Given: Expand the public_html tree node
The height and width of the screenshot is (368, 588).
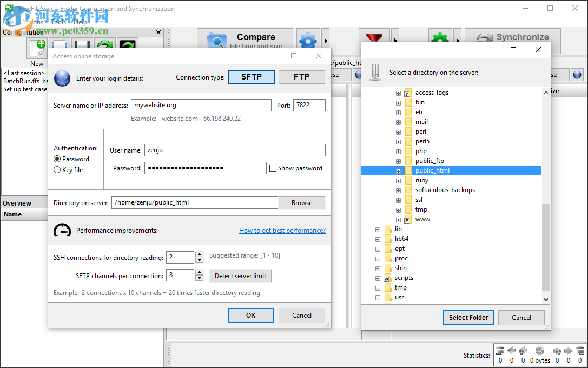Looking at the screenshot, I should pos(398,170).
